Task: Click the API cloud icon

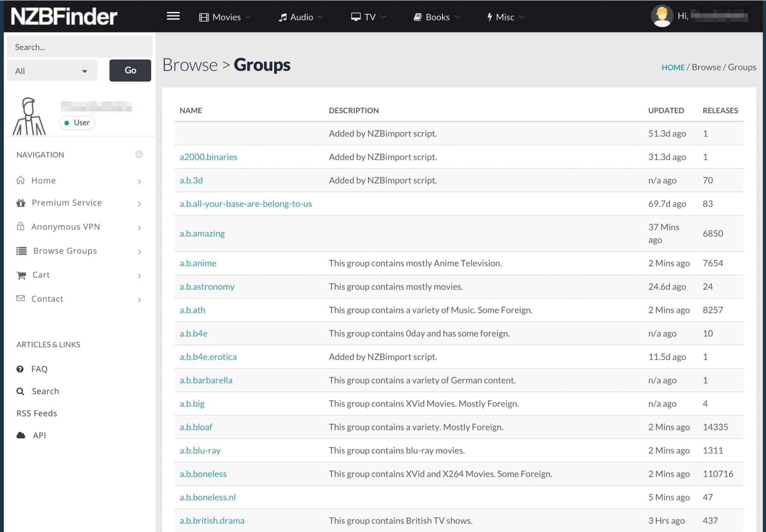Action: [x=20, y=434]
